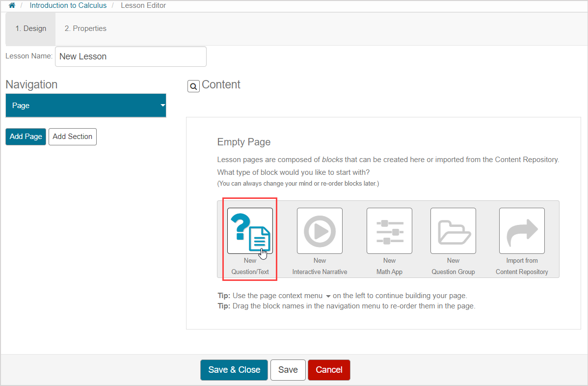Click the white Save button
This screenshot has width=588, height=386.
coord(288,370)
